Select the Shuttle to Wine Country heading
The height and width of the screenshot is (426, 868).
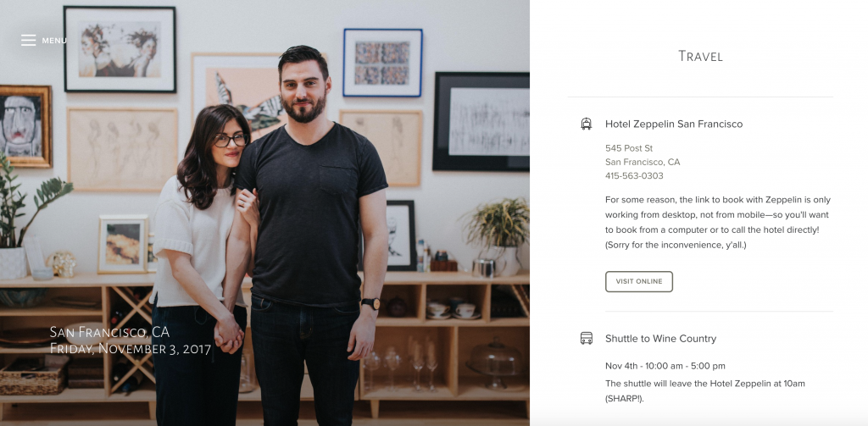pyautogui.click(x=660, y=339)
